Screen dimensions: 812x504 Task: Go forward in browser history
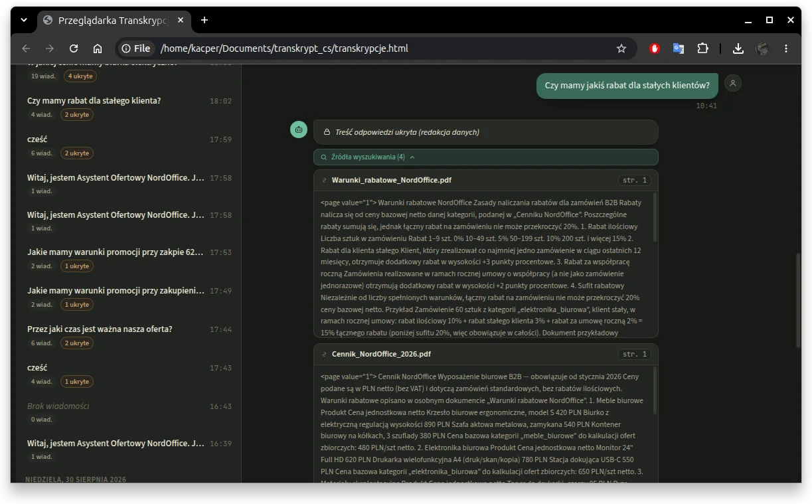coord(50,48)
